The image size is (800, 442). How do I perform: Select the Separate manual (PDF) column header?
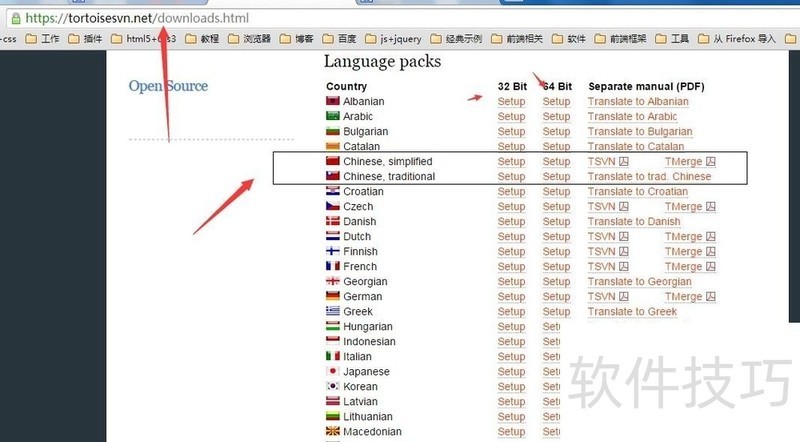(646, 86)
